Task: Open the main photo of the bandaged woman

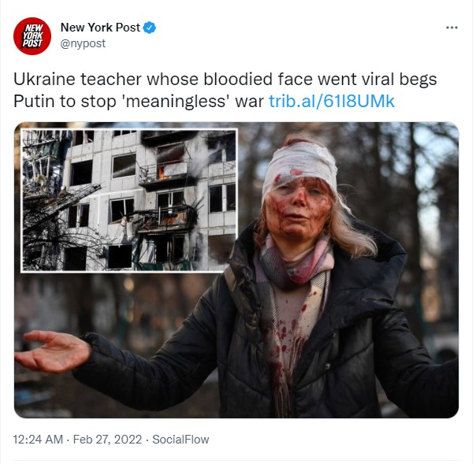Action: (x=236, y=269)
